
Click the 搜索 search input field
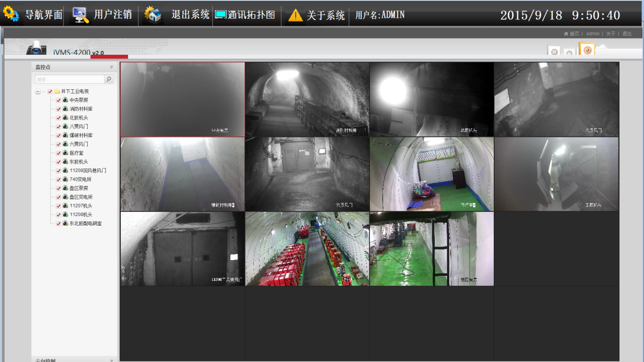(x=69, y=80)
